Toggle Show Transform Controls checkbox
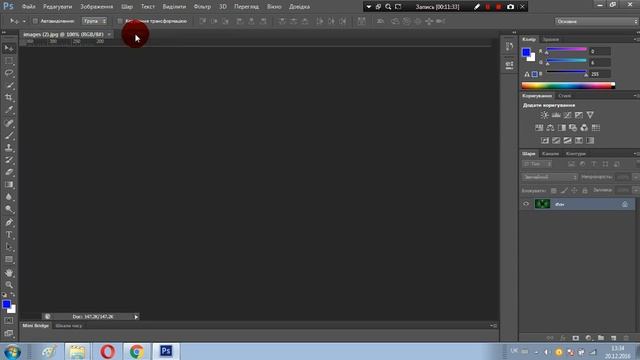 click(x=120, y=21)
